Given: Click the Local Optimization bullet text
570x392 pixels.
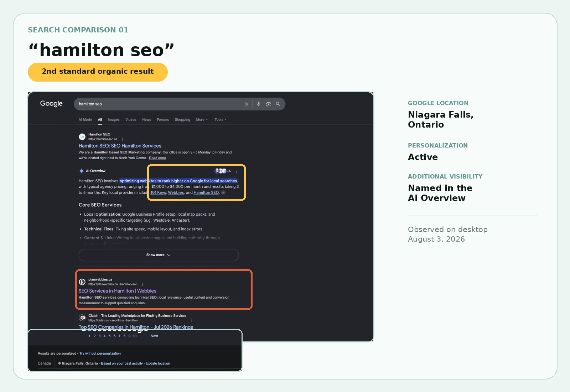Looking at the screenshot, I should (150, 217).
